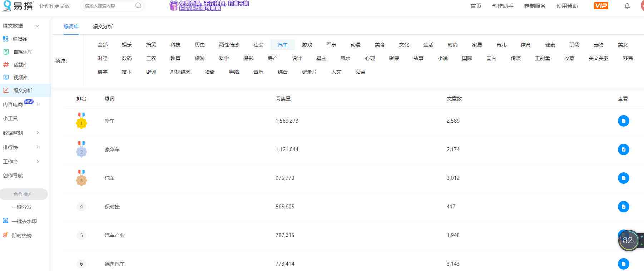Select the 娱乐 domain filter

[x=127, y=45]
